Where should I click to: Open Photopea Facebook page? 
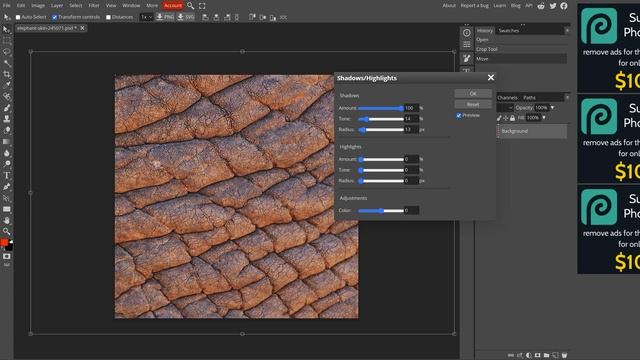tap(564, 6)
